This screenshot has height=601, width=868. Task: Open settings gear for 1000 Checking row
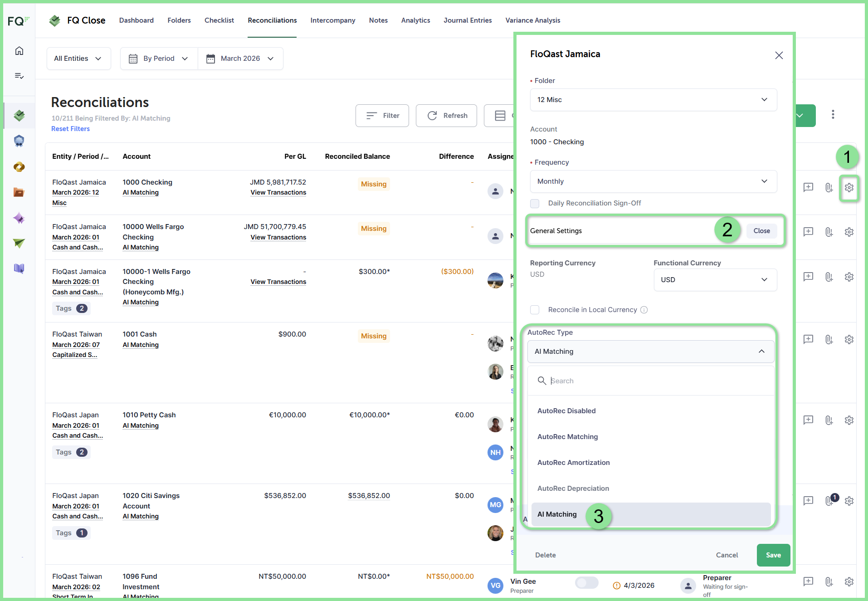pos(849,187)
